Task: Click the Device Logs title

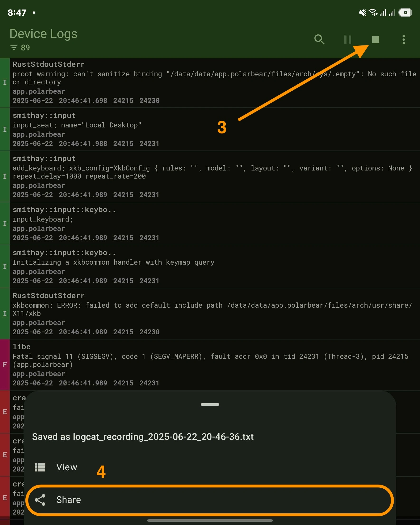Action: pyautogui.click(x=43, y=34)
